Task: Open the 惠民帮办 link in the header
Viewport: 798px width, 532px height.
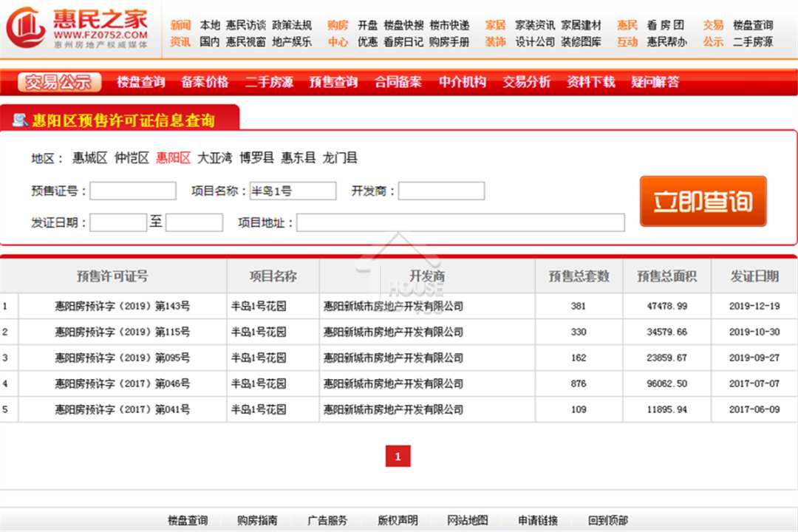Action: (x=667, y=41)
